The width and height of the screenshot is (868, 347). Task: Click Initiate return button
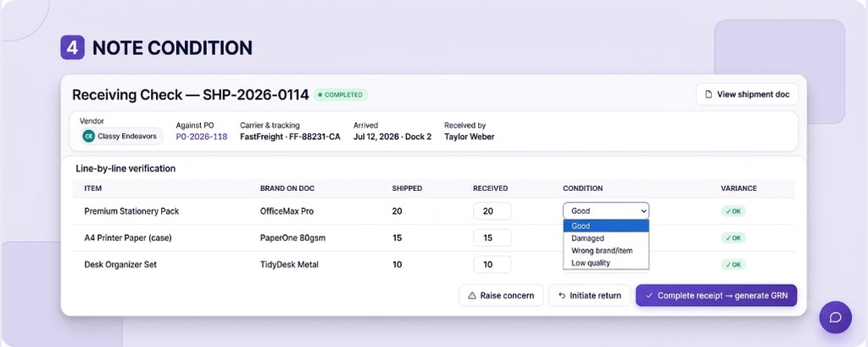click(x=590, y=295)
